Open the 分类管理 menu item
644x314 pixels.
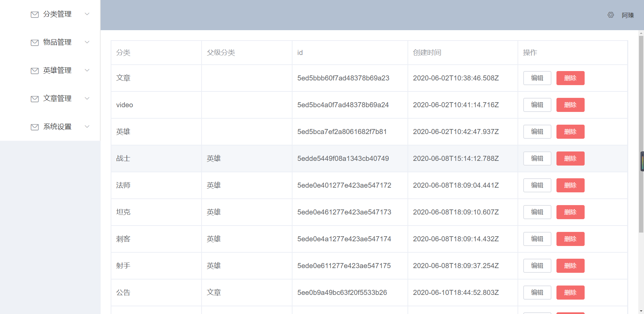(x=50, y=14)
